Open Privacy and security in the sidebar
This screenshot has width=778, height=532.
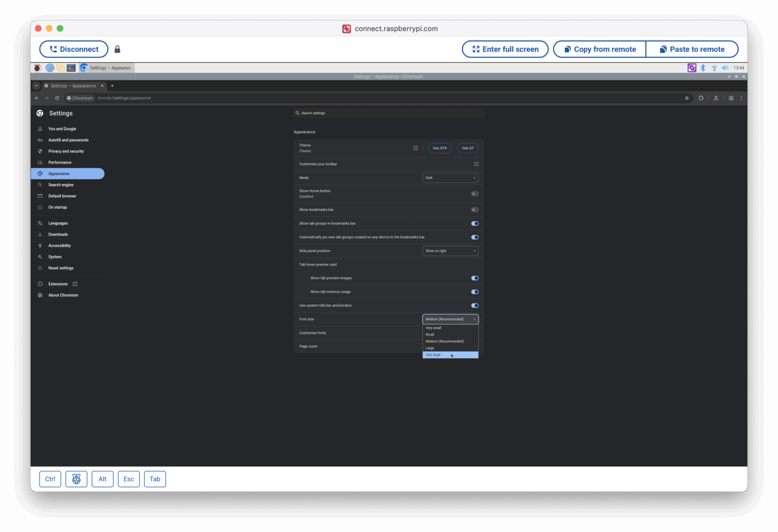click(x=66, y=151)
